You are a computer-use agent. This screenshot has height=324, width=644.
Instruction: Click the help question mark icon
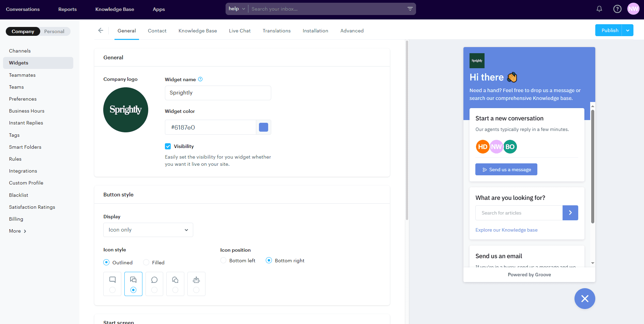pyautogui.click(x=617, y=9)
